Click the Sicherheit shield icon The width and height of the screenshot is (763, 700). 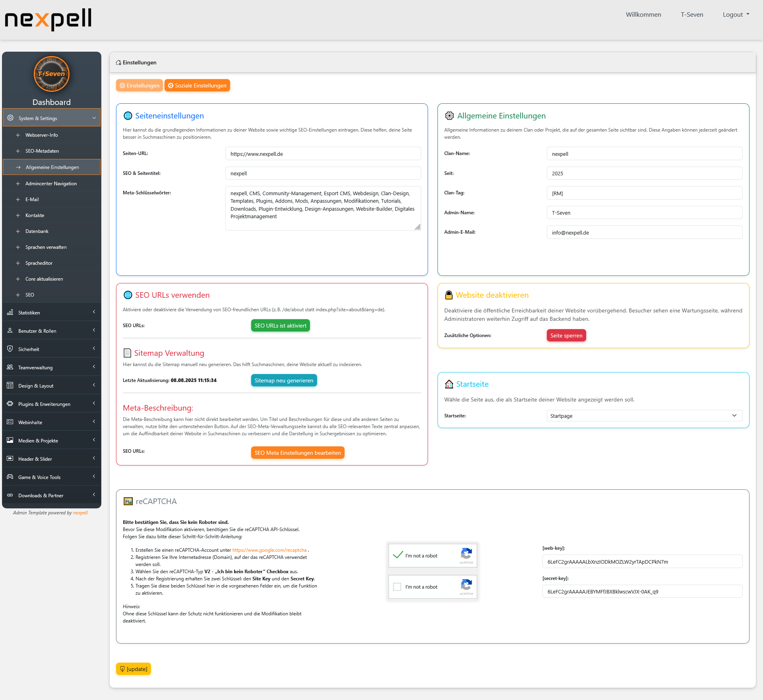click(10, 349)
